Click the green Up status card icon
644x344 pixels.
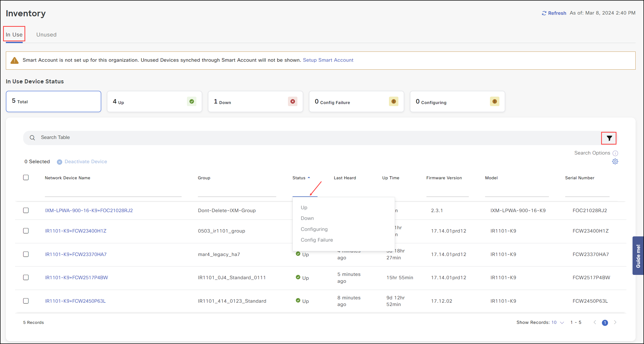[192, 101]
